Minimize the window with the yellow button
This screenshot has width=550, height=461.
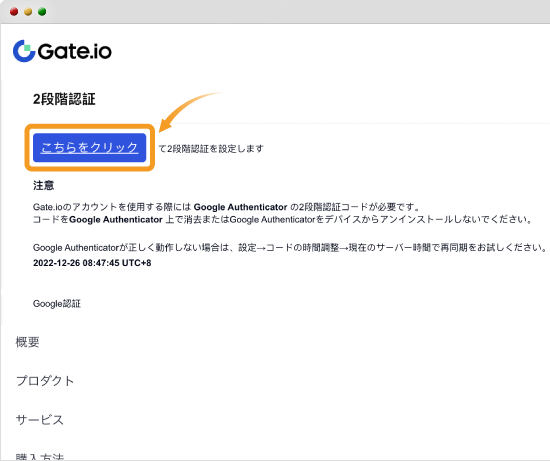[x=28, y=12]
